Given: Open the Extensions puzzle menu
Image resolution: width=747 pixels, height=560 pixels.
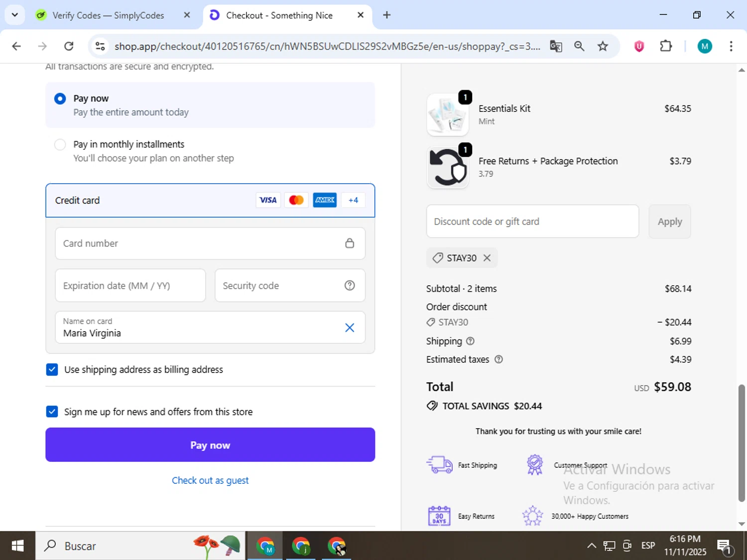Looking at the screenshot, I should [666, 46].
